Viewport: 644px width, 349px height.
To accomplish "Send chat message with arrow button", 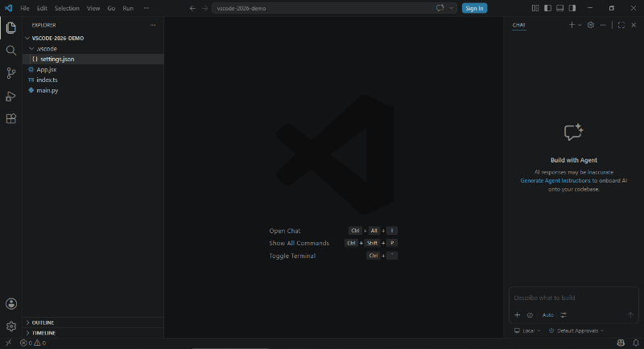I will coord(630,315).
